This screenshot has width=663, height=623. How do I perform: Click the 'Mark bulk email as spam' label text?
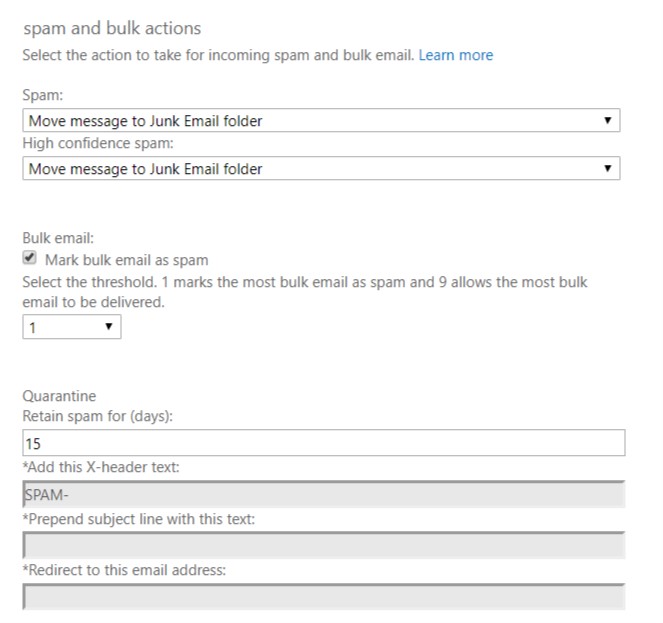[x=126, y=260]
